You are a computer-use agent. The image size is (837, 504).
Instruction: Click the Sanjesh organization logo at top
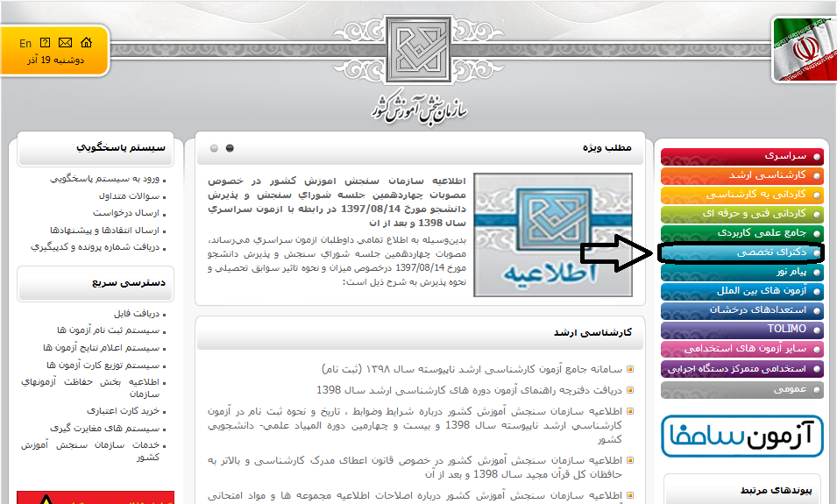coord(419,50)
